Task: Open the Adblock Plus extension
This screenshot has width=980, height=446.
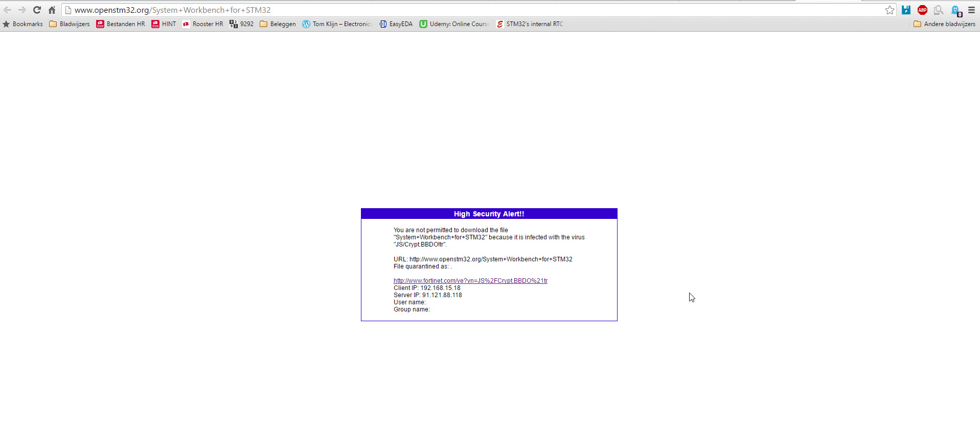Action: [x=922, y=10]
